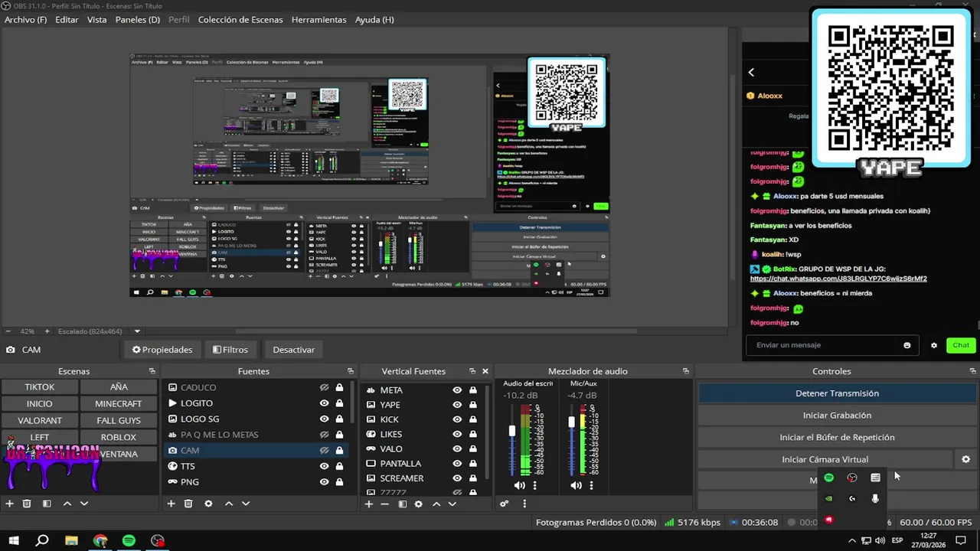The height and width of the screenshot is (551, 980).
Task: Undock the Mezclador de audio panel
Action: [685, 371]
